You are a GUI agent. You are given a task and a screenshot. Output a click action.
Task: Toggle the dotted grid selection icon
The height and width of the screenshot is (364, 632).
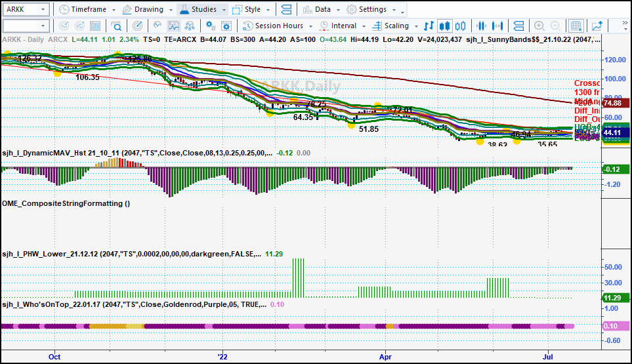[576, 26]
